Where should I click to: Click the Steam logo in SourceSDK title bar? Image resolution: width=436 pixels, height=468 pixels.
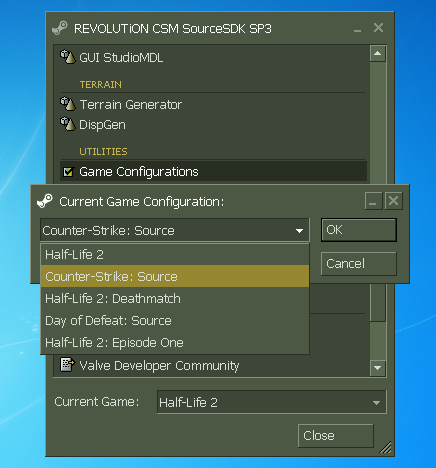[60, 28]
